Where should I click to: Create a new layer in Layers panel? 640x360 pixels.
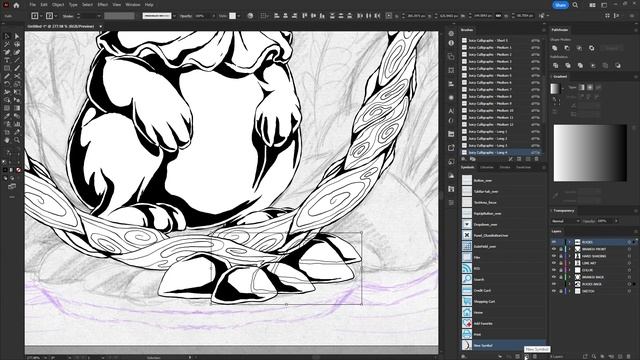pos(620,356)
